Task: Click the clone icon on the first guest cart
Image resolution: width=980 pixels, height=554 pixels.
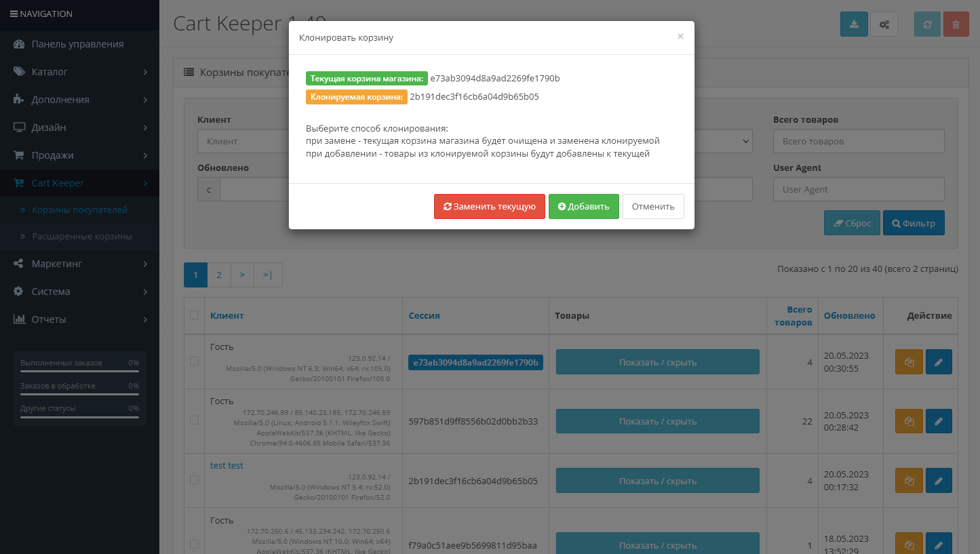Action: [x=909, y=361]
